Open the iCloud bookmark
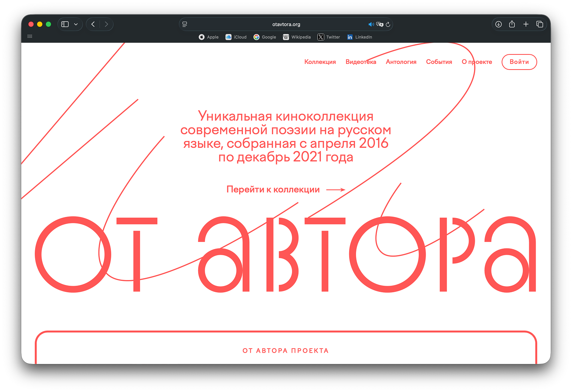The image size is (572, 392). pyautogui.click(x=236, y=37)
